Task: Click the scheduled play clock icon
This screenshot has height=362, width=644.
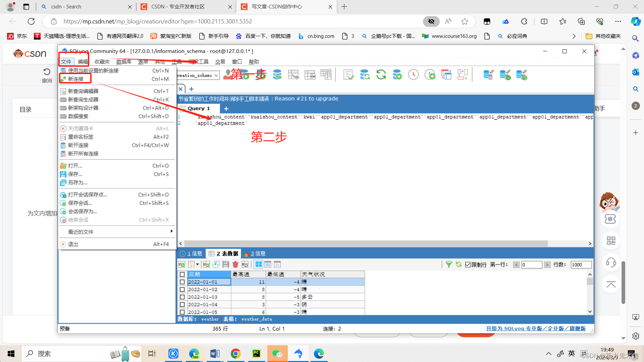Action: pyautogui.click(x=430, y=74)
